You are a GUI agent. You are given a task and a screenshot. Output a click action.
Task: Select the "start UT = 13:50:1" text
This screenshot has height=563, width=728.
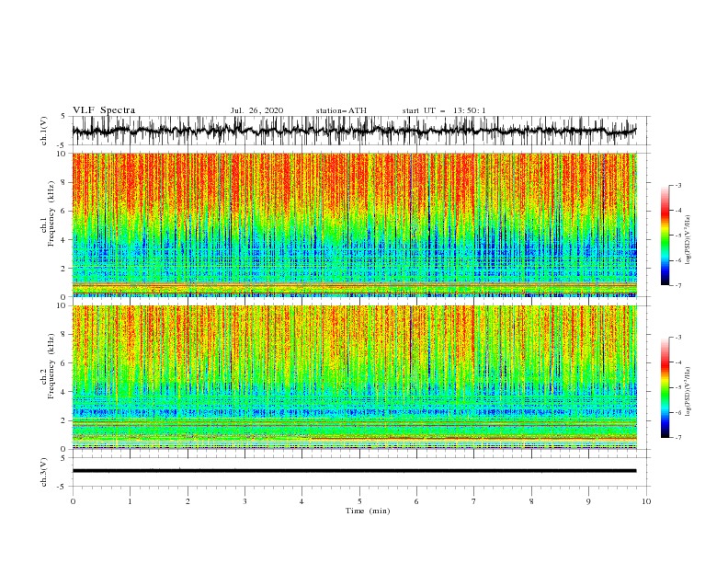click(x=444, y=110)
